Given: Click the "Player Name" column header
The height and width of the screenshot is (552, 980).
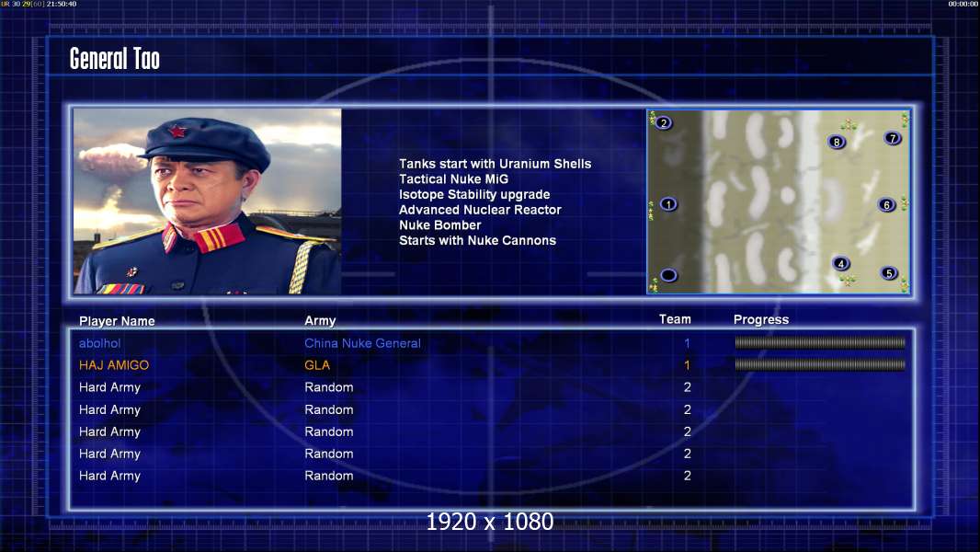Looking at the screenshot, I should point(117,321).
